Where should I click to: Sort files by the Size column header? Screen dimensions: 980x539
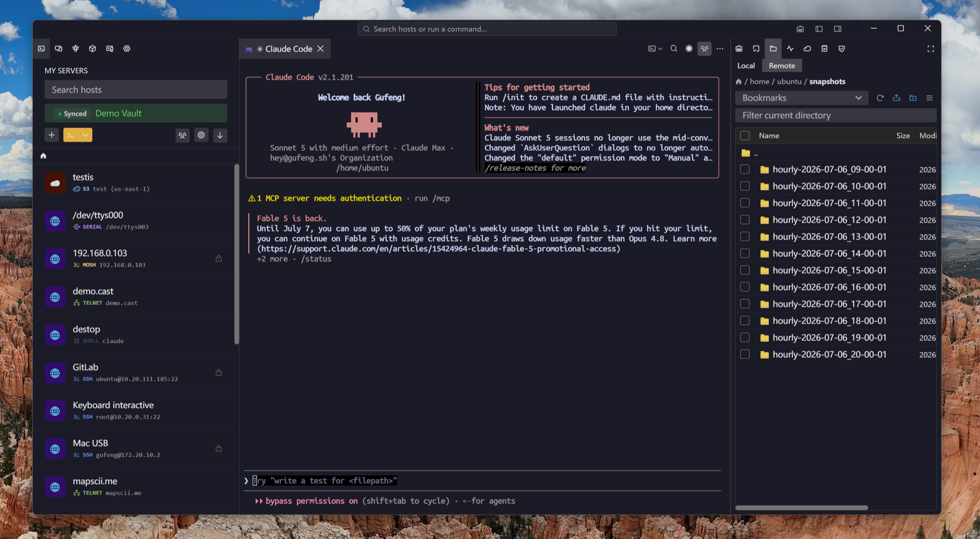click(903, 136)
